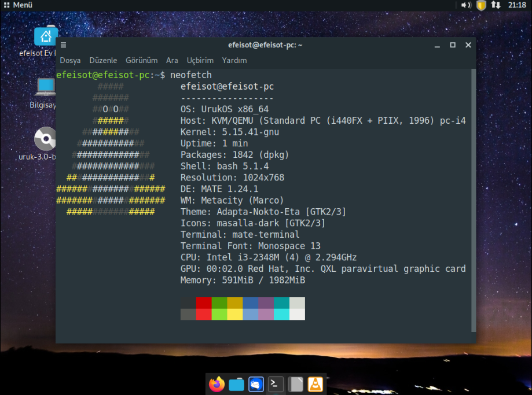This screenshot has width=532, height=395.
Task: Click the Yardım menu
Action: (234, 60)
